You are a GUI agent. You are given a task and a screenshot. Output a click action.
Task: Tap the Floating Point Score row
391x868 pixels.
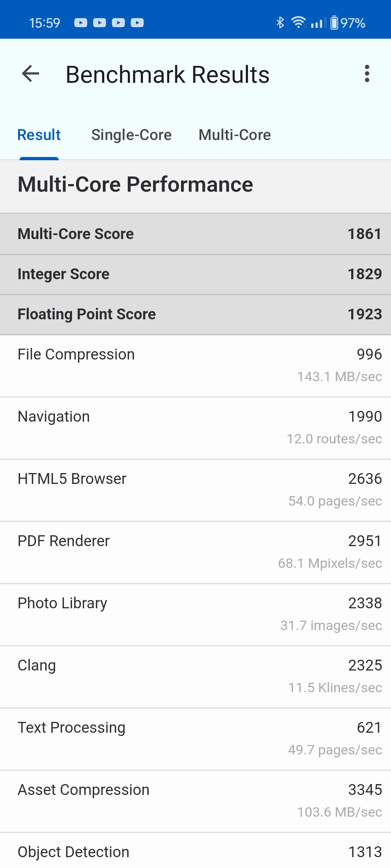[195, 314]
